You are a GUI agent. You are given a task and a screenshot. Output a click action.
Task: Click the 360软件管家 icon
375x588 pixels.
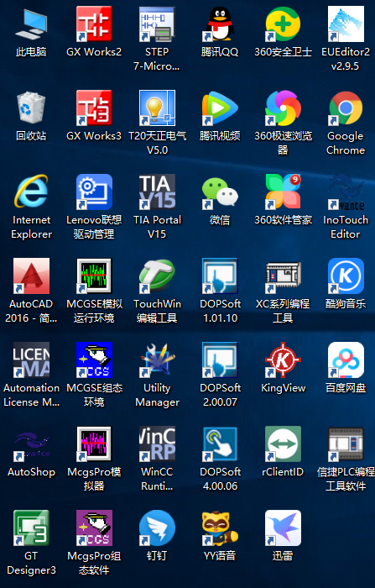point(283,192)
